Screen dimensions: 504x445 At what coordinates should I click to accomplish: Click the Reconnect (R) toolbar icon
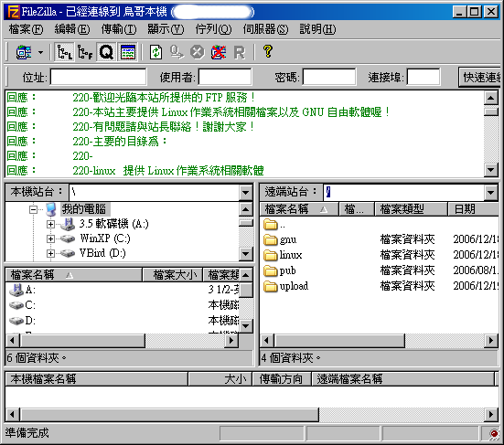pos(239,52)
